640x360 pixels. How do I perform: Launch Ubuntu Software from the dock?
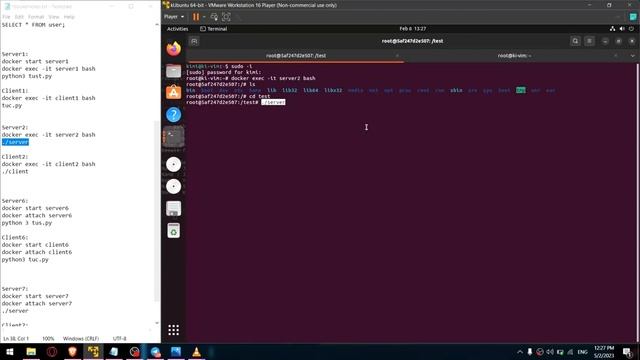(173, 92)
